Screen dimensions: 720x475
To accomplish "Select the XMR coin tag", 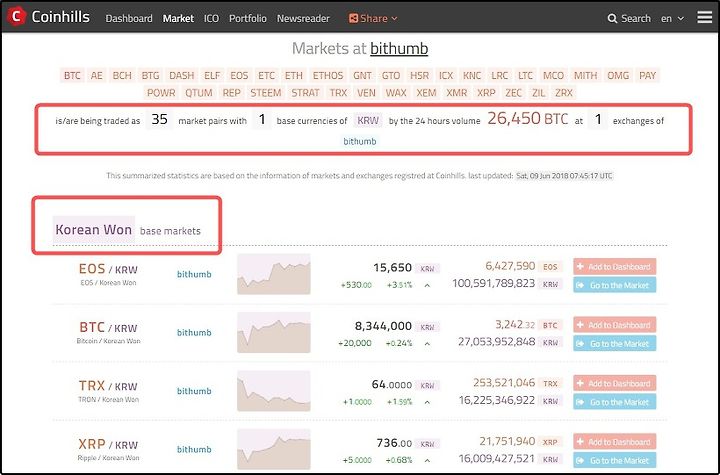I will click(x=456, y=93).
